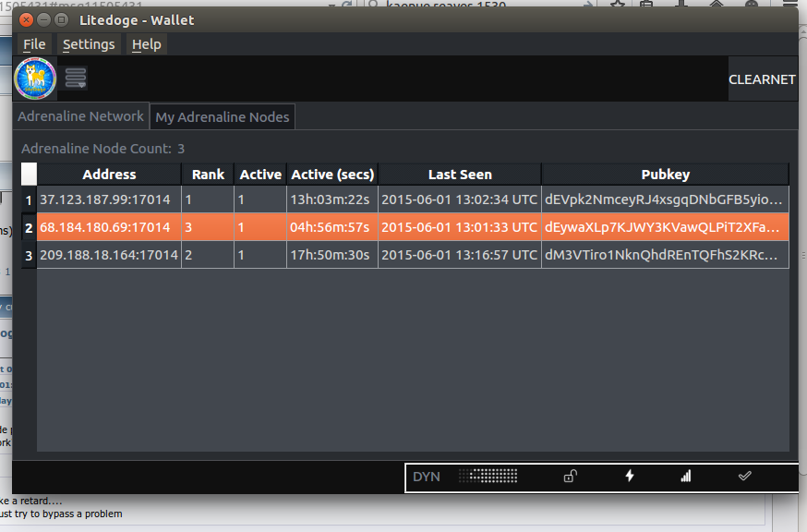Select address 68.184.180.69:17014
807x532 pixels.
109,227
